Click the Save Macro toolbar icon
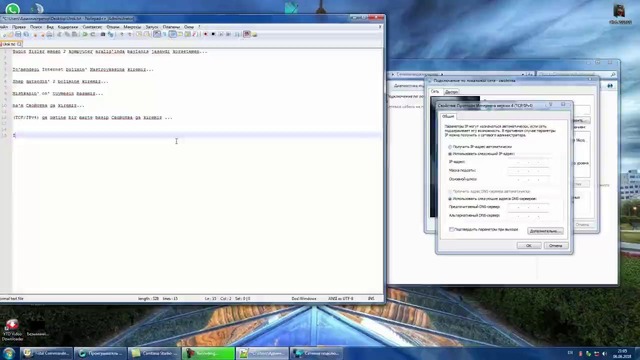 pyautogui.click(x=237, y=34)
